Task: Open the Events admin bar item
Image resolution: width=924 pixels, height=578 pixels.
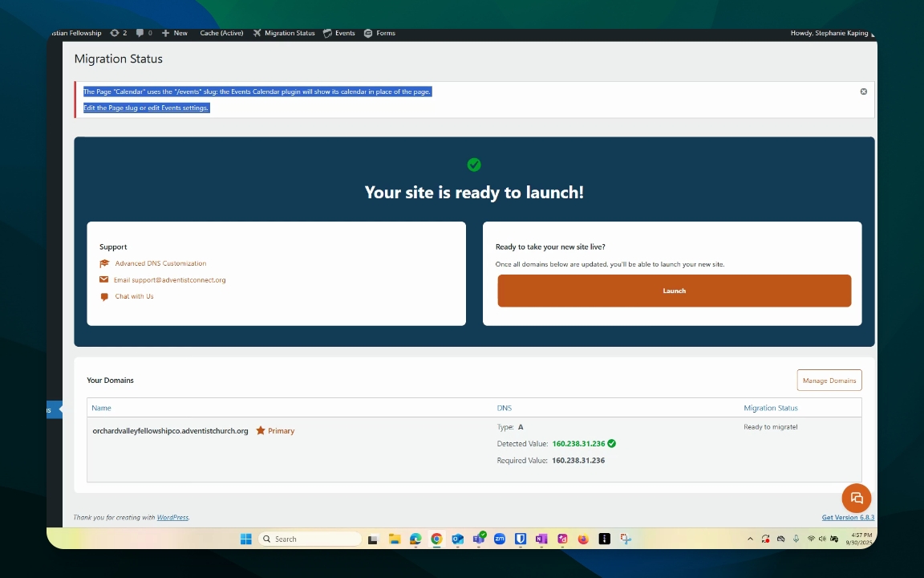Action: [x=338, y=33]
